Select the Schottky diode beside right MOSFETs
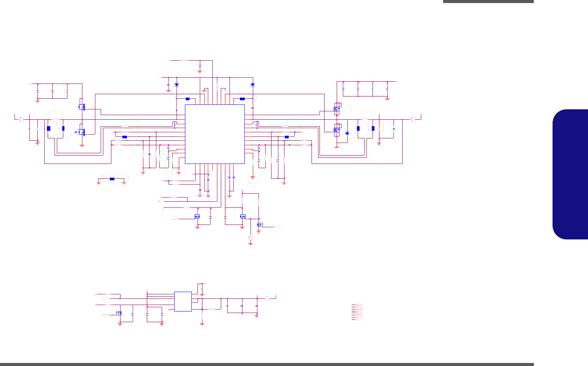Image resolution: width=588 pixels, height=366 pixels. pyautogui.click(x=347, y=133)
